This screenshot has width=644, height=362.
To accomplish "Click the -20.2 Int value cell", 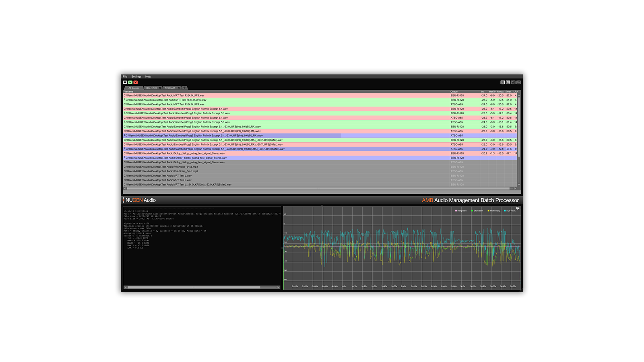I will point(484,153).
